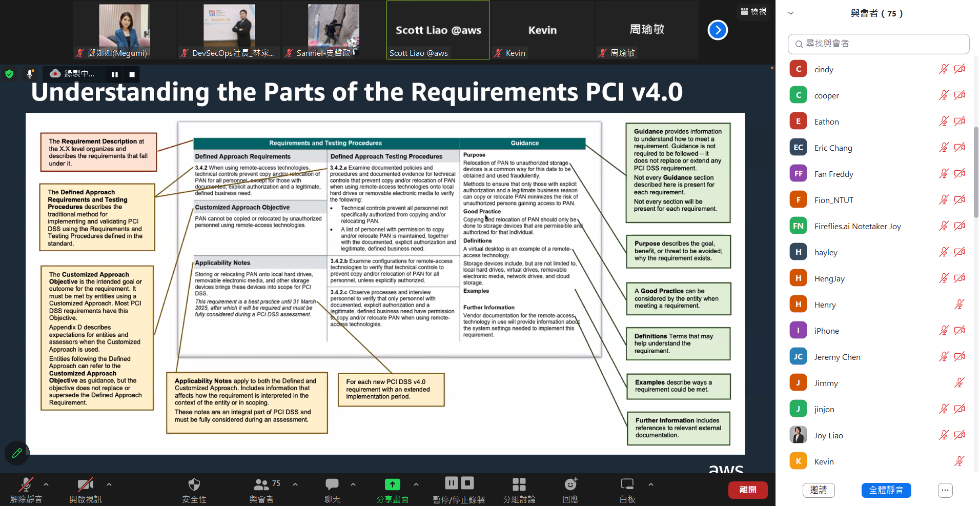Open Reactions (回應) smiley icon
980x506 pixels.
point(570,484)
